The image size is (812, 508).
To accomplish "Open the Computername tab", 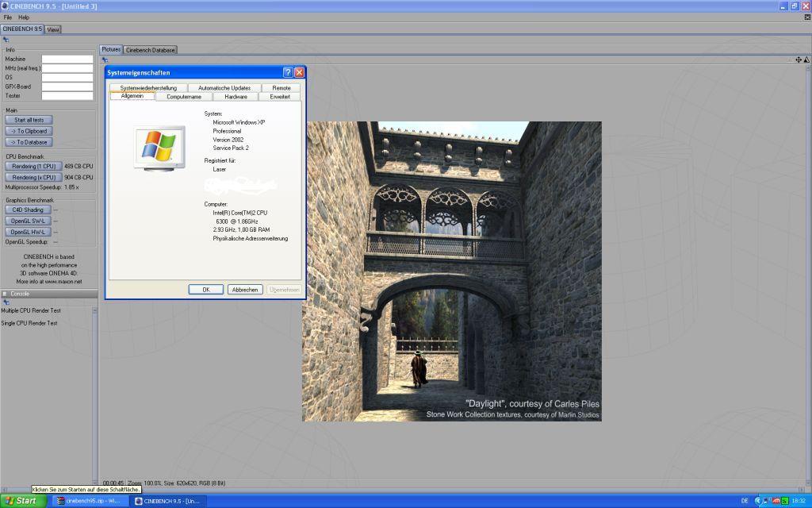I will [x=184, y=97].
